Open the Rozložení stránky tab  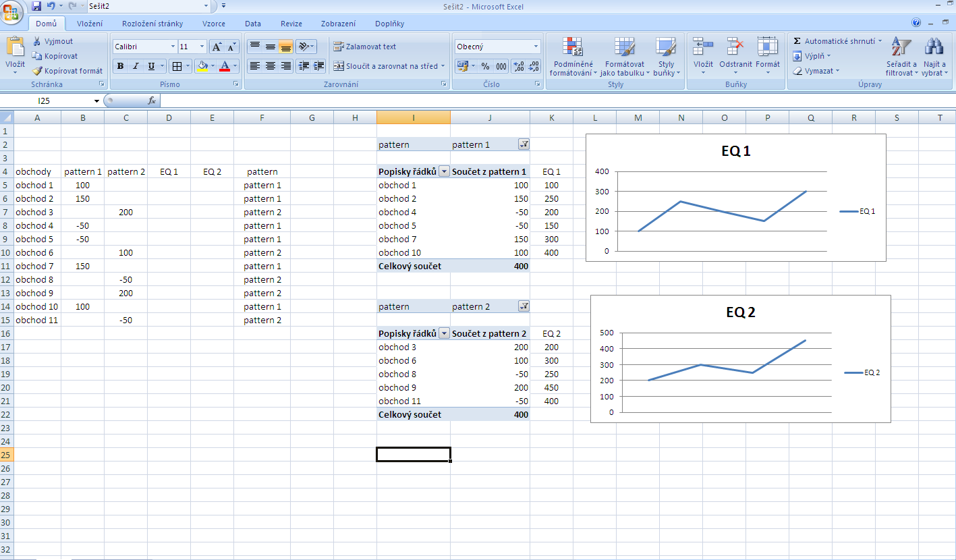click(x=152, y=24)
